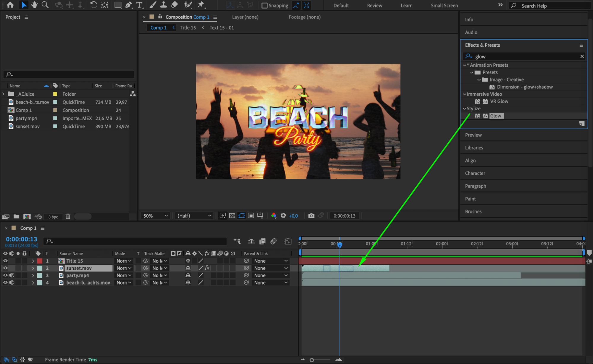Viewport: 593px width, 364px height.
Task: Click the timeline zoom slider
Action: tap(312, 360)
